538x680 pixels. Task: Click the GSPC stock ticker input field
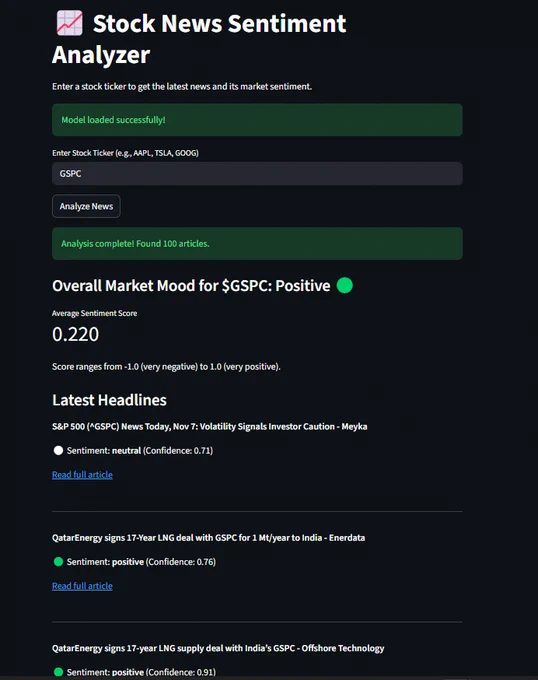coord(257,173)
